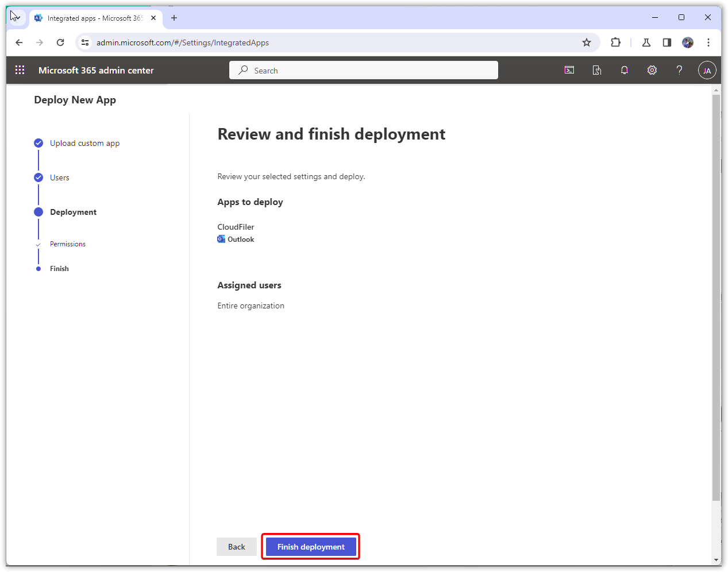The width and height of the screenshot is (728, 572).
Task: Open the app launcher waffle menu
Action: click(20, 70)
